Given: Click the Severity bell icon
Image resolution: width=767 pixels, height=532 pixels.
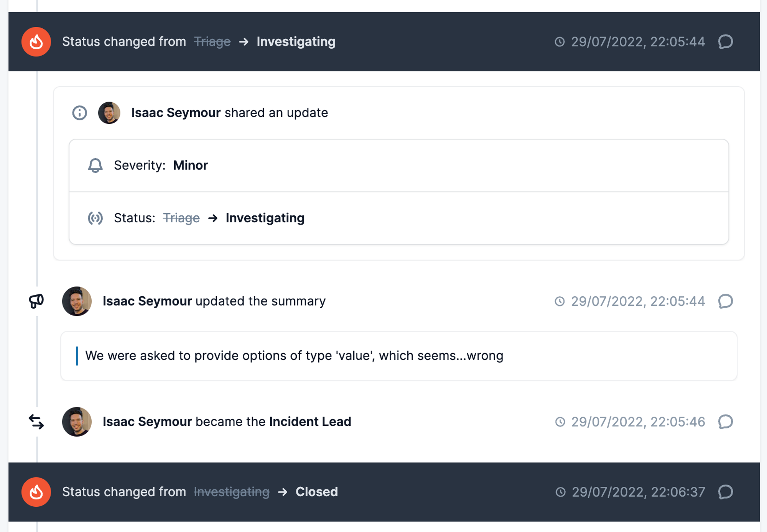Looking at the screenshot, I should click(x=95, y=165).
